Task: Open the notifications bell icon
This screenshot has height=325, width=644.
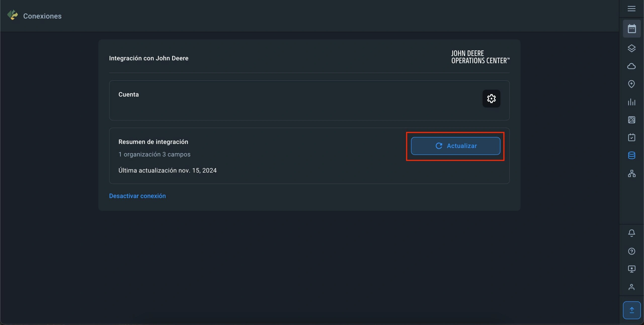Action: (x=631, y=233)
